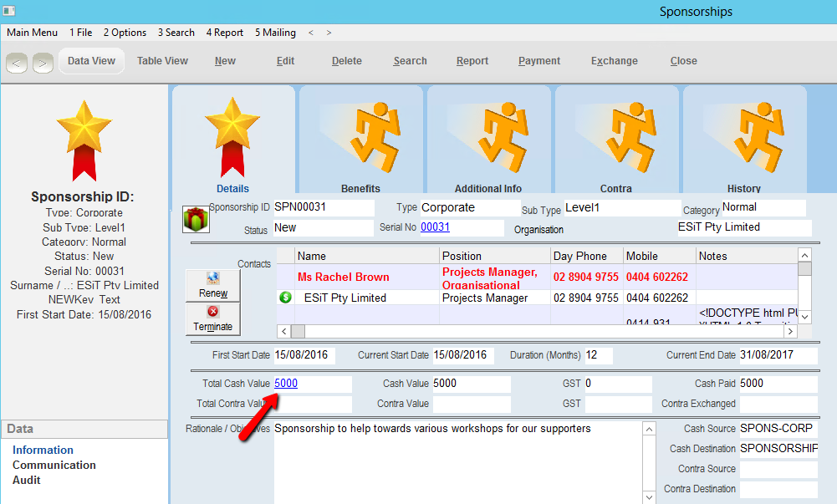Click the green dollar icon beside ESiT Pty Limited

point(285,298)
